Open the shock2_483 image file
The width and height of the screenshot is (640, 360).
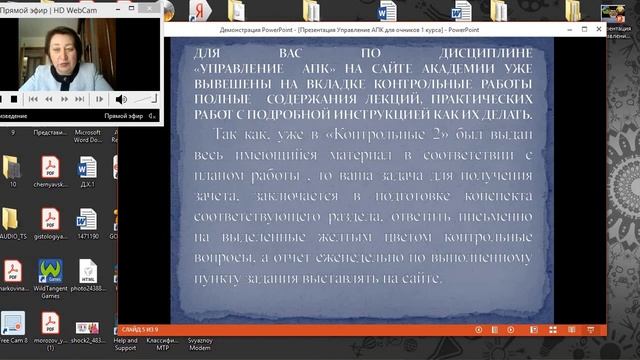coord(87,332)
